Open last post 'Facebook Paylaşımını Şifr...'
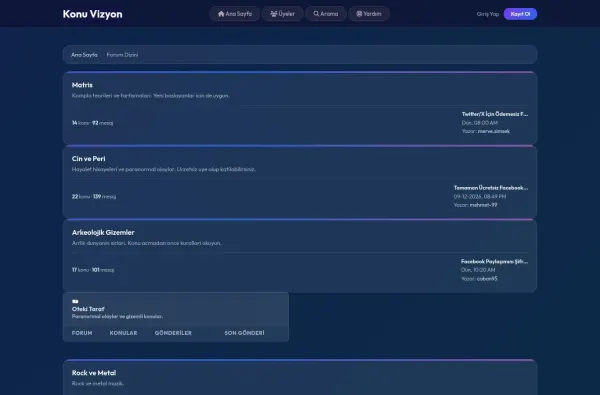The height and width of the screenshot is (395, 600). (494, 261)
